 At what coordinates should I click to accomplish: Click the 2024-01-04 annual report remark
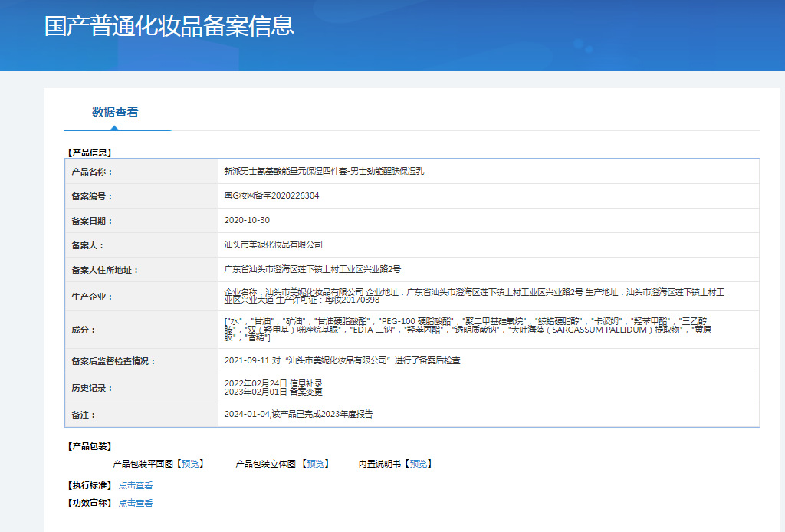(298, 415)
